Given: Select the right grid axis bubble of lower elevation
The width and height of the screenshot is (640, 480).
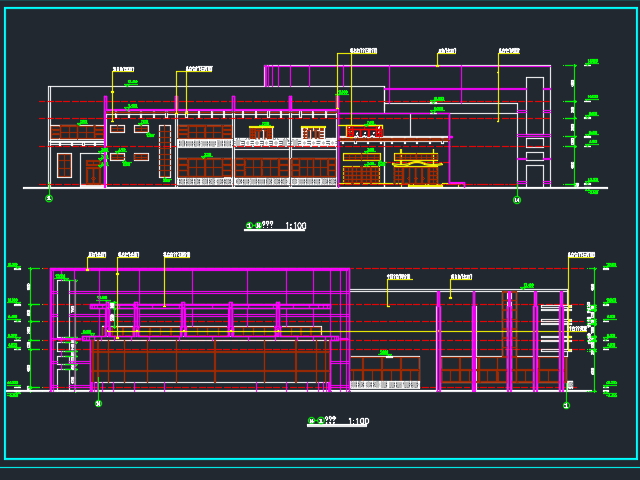Looking at the screenshot, I should 566,405.
